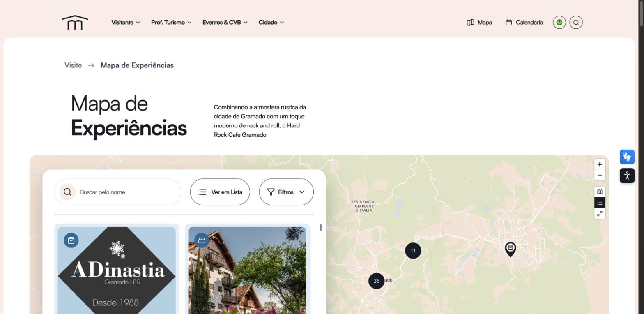The width and height of the screenshot is (644, 314).
Task: Focus the Buscar pelo nome field
Action: [118, 192]
